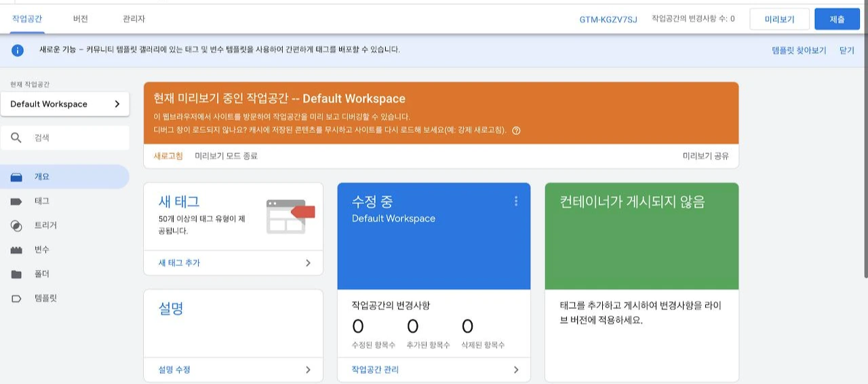The height and width of the screenshot is (384, 868).
Task: Click the blue info icon in banner
Action: pos(17,50)
